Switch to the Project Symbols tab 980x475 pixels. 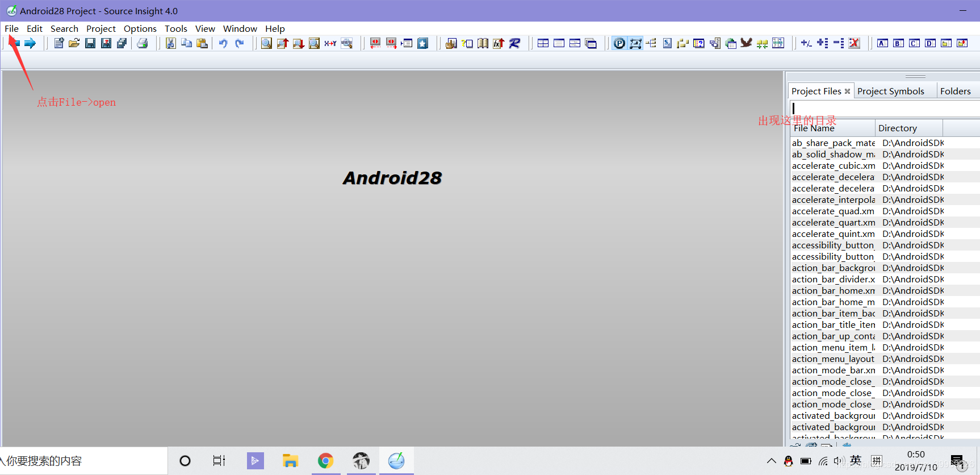[x=890, y=91]
